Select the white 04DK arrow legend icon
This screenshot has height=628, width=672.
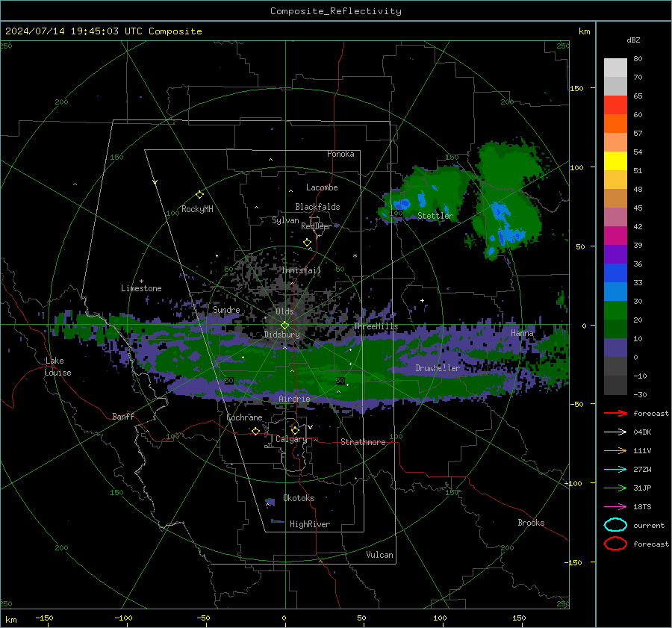(x=615, y=432)
